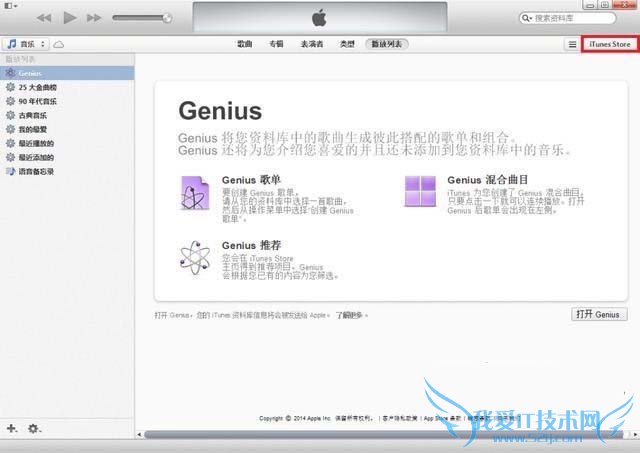Click the Genius 歌单 heading
Image resolution: width=640 pixels, height=453 pixels.
[x=251, y=180]
